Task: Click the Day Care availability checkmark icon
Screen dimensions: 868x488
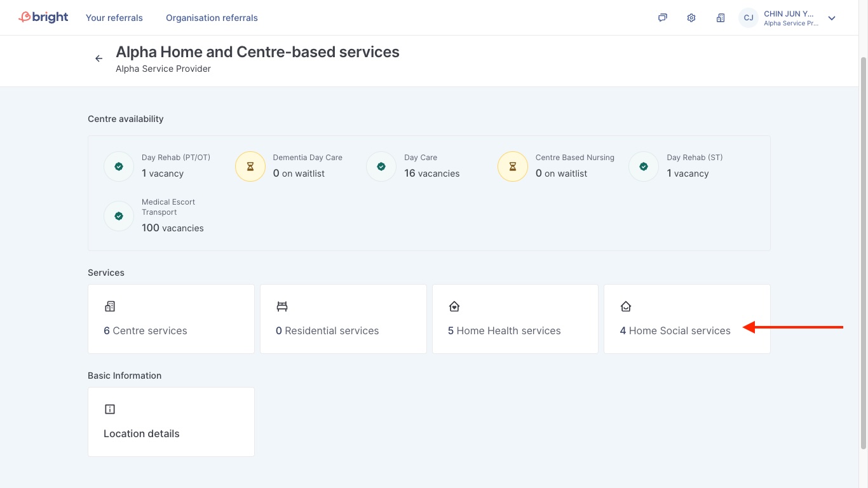Action: click(x=381, y=166)
